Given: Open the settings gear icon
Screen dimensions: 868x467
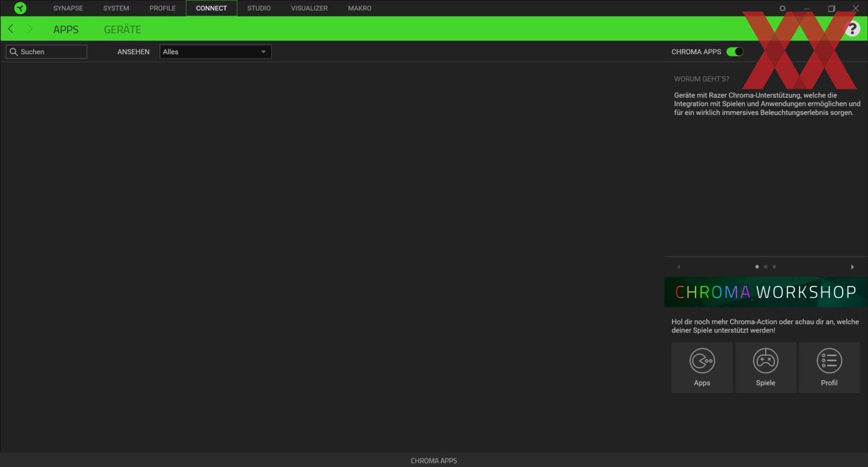Looking at the screenshot, I should 782,8.
